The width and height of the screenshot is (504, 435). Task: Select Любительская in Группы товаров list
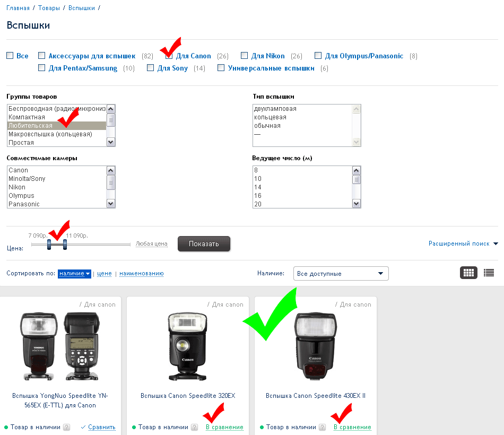coord(57,125)
